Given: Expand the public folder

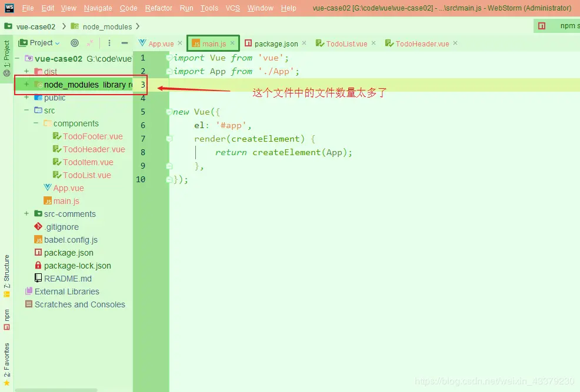Looking at the screenshot, I should click(26, 97).
